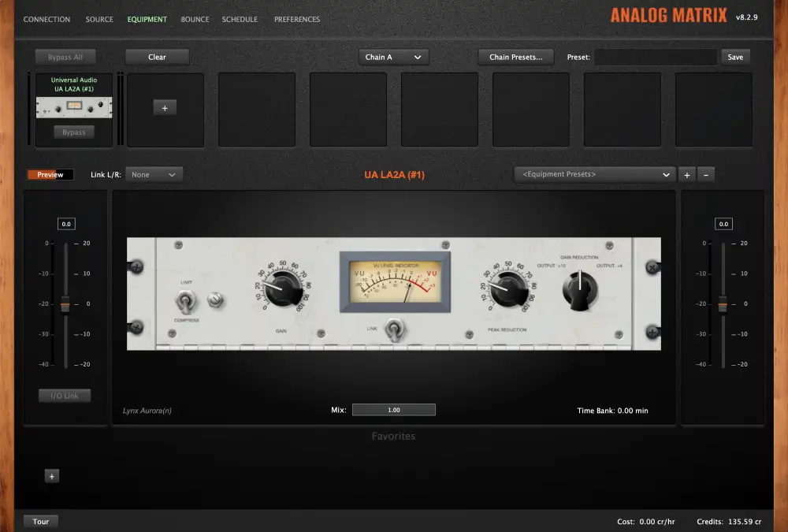Viewport: 788px width, 532px height.
Task: Flip the Link toggle switch under meter
Action: point(395,330)
